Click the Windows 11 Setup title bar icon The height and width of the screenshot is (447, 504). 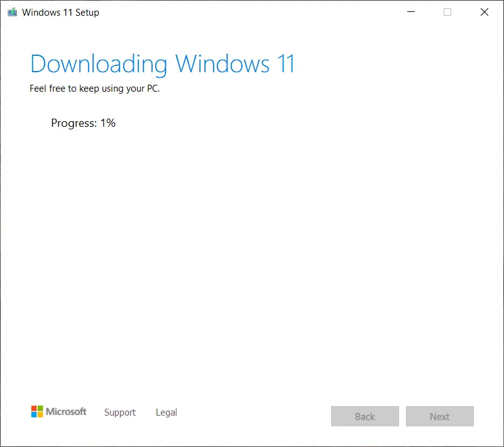point(12,12)
